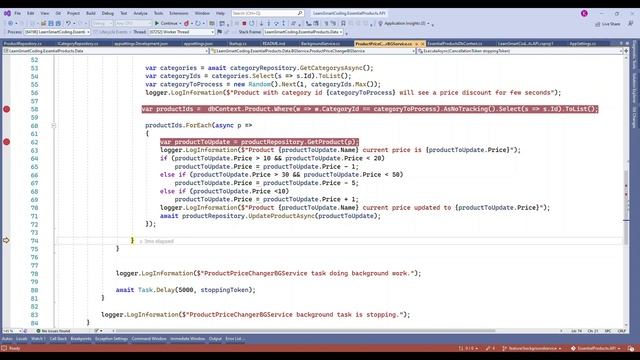Click the thread flag icon
640x360 pixels.
pyautogui.click(x=220, y=32)
